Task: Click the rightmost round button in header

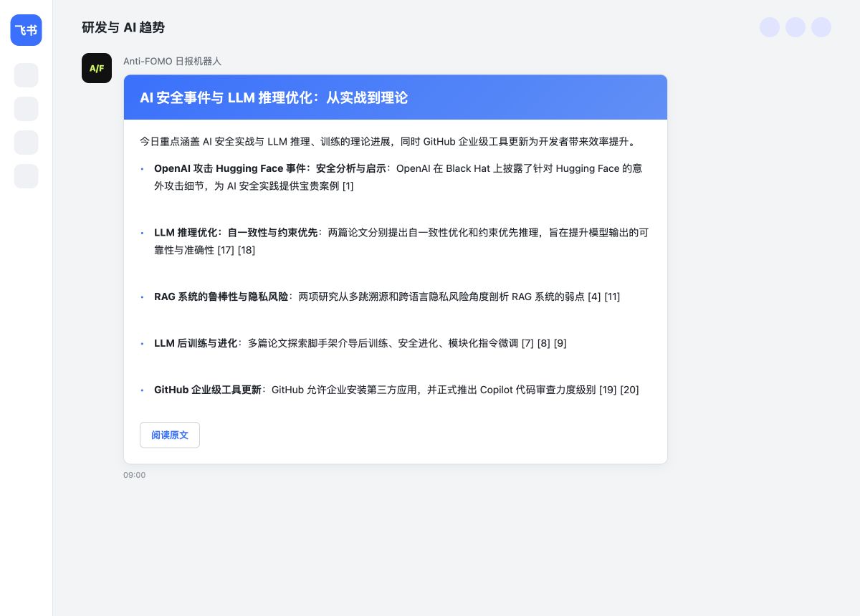Action: click(x=821, y=27)
